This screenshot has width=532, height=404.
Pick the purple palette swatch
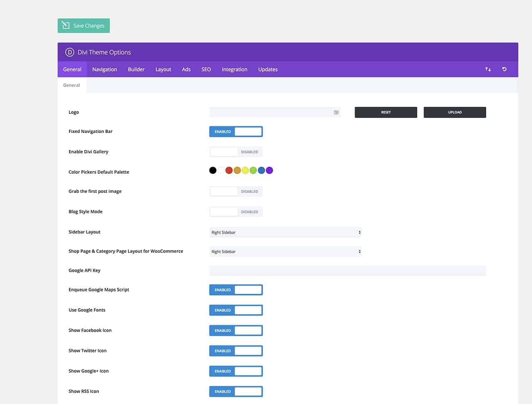click(269, 170)
